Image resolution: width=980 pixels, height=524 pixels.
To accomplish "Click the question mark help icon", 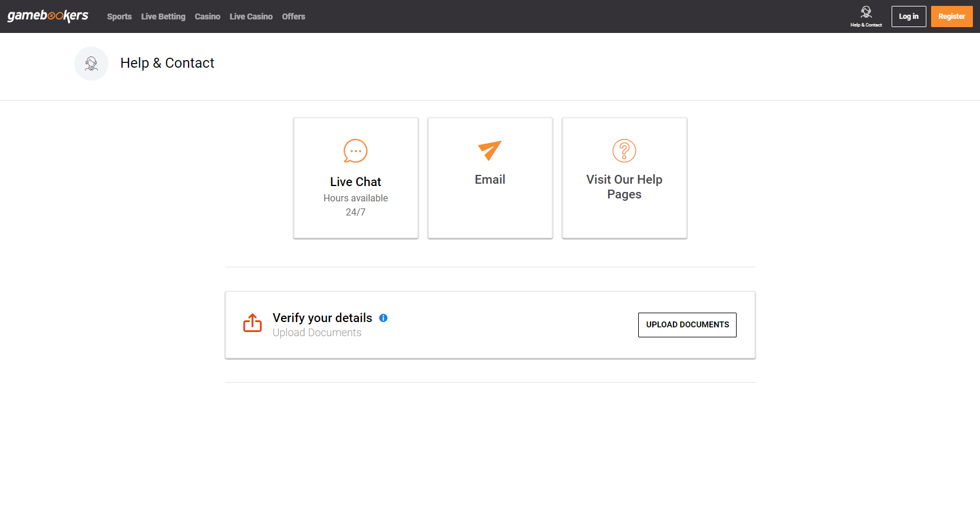I will tap(624, 151).
